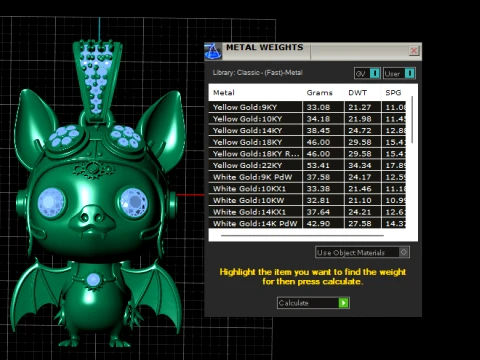Screen dimensions: 480x360
Task: Select the Yellow Gold:9KY row
Action: (x=307, y=107)
